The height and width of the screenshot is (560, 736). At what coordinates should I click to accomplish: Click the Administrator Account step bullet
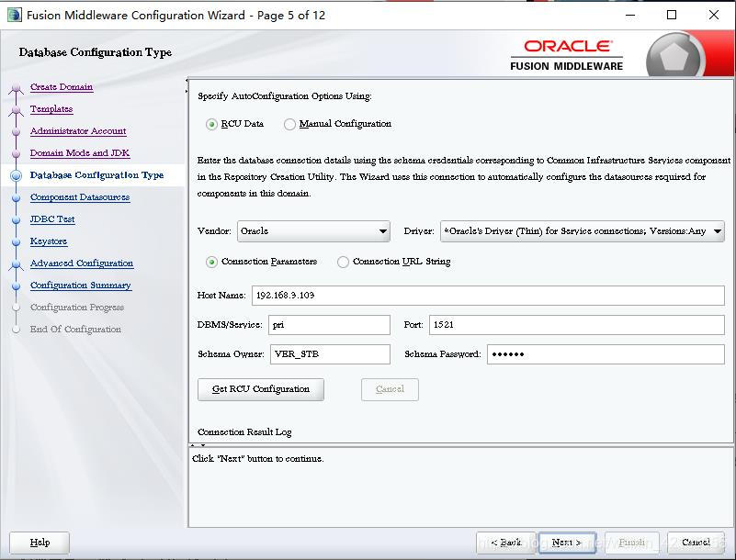[16, 132]
